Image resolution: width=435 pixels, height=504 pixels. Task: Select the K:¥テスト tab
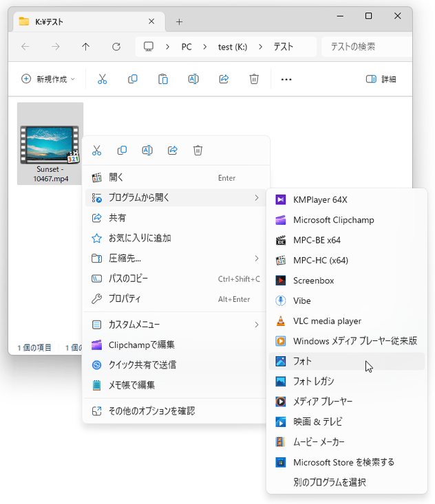89,21
